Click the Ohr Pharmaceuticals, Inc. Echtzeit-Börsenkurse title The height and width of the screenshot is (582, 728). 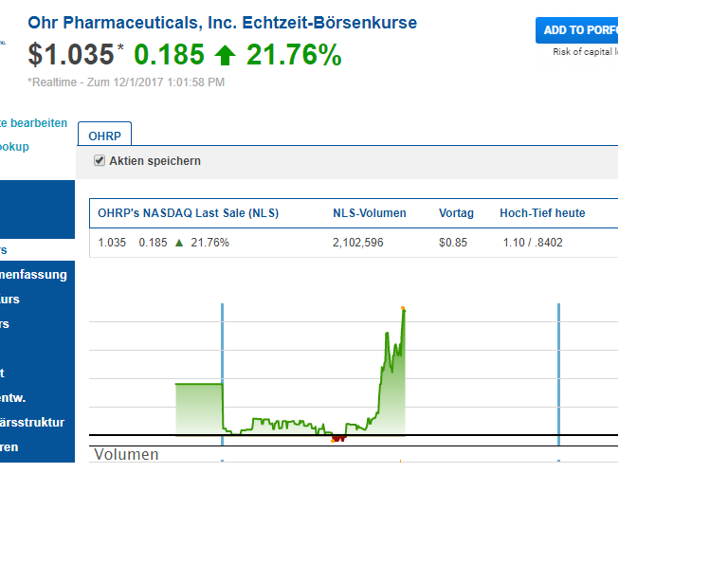(222, 23)
